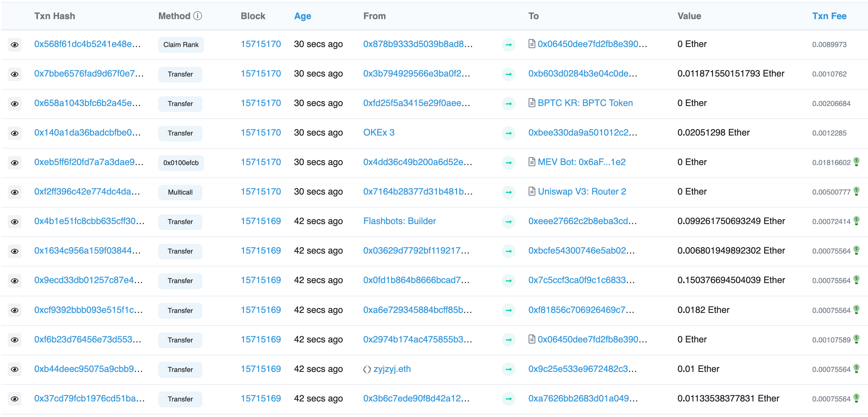The width and height of the screenshot is (868, 417).
Task: Open block 15715169 in Flashbots: Builder row
Action: tap(260, 221)
